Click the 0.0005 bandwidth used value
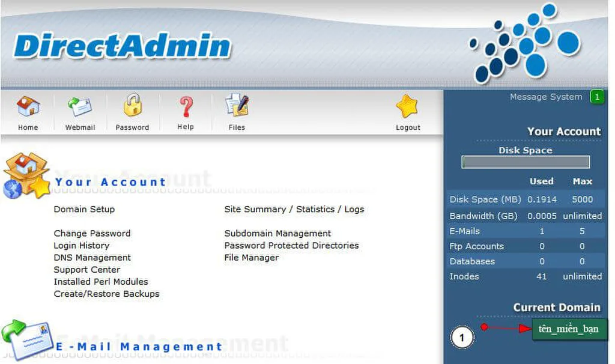 pos(542,216)
